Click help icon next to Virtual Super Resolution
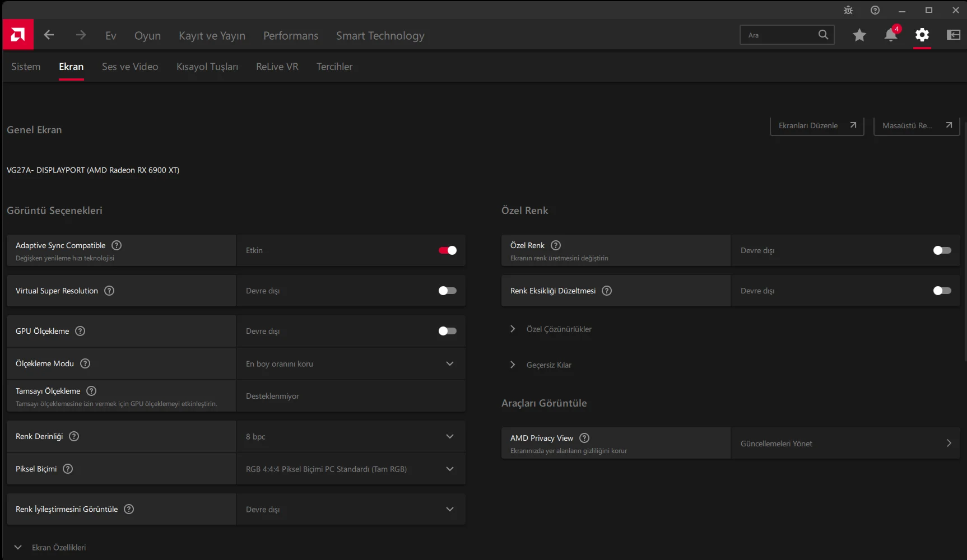Image resolution: width=967 pixels, height=560 pixels. point(109,291)
